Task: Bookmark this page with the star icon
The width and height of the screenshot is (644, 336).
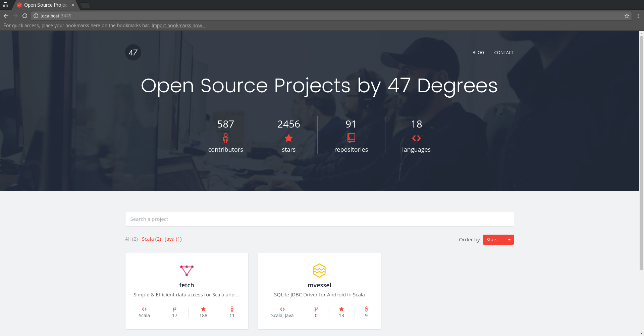Action: (x=627, y=16)
